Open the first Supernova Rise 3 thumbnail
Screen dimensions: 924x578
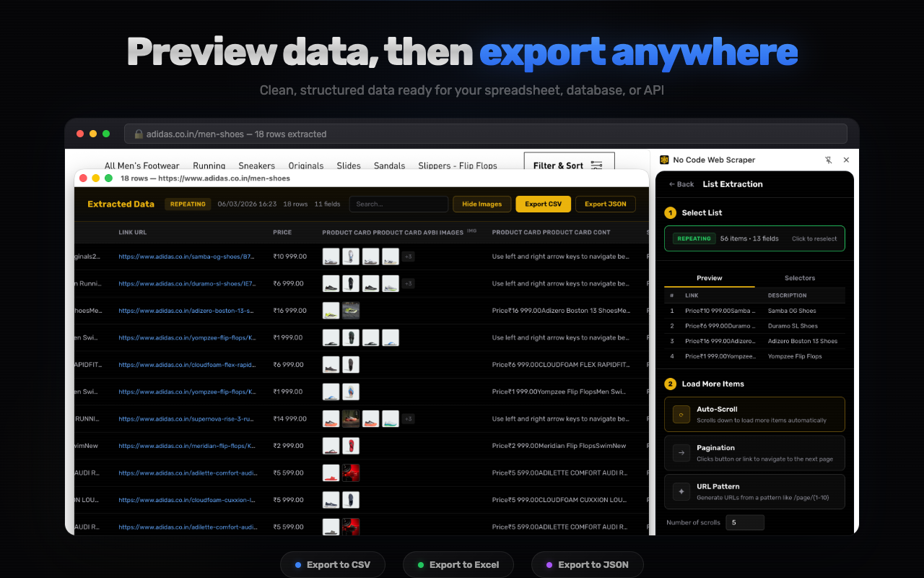pos(331,419)
